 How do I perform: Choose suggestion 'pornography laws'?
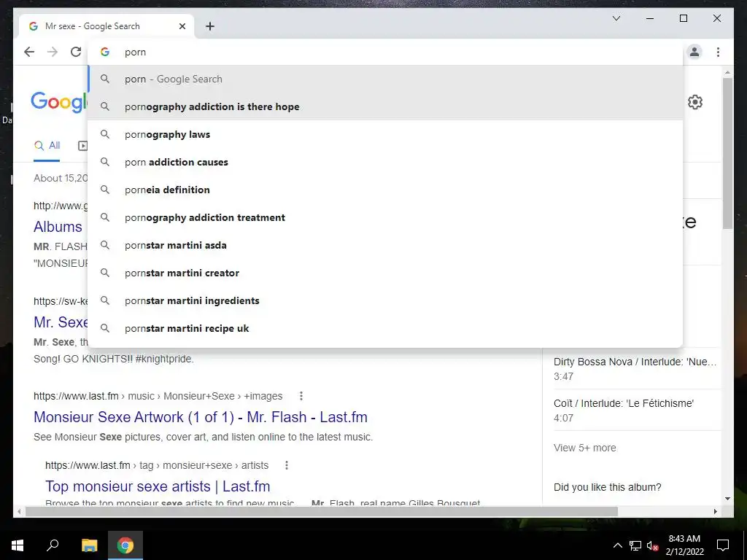[x=385, y=134]
